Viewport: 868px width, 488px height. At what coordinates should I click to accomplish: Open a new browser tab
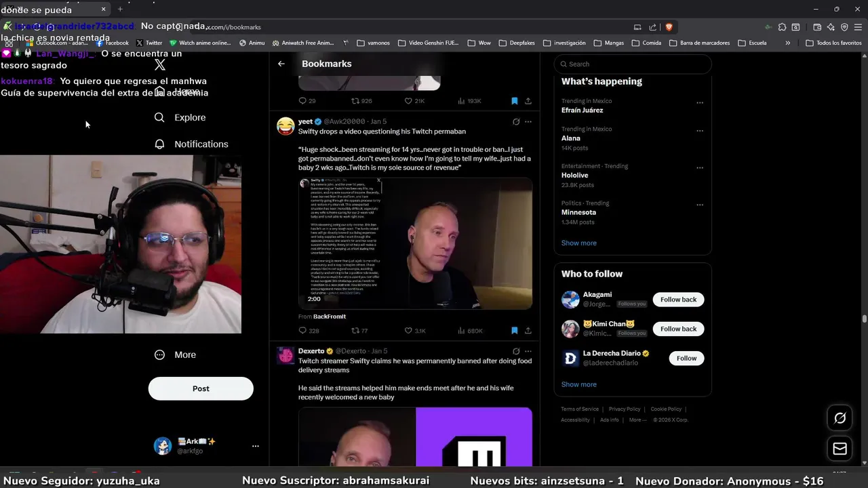120,9
